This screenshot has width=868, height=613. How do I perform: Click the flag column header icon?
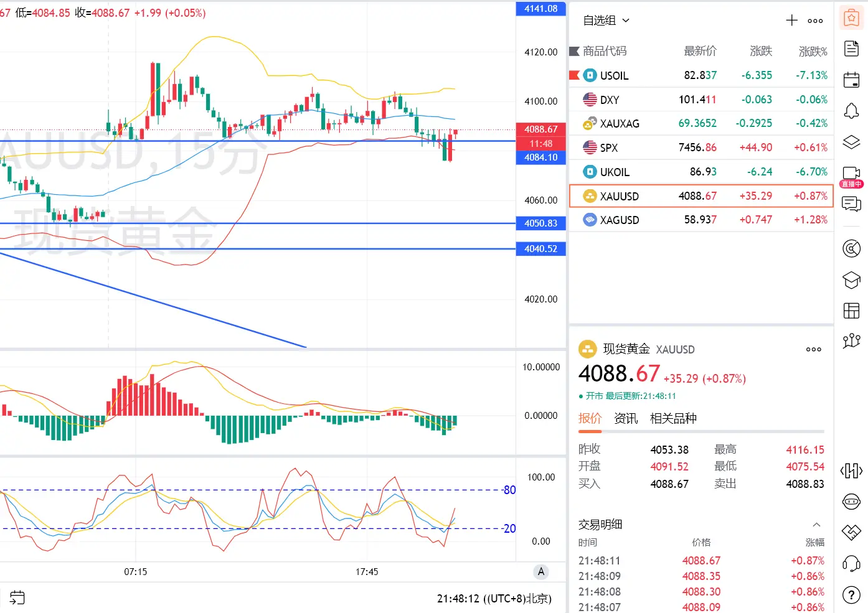[574, 51]
